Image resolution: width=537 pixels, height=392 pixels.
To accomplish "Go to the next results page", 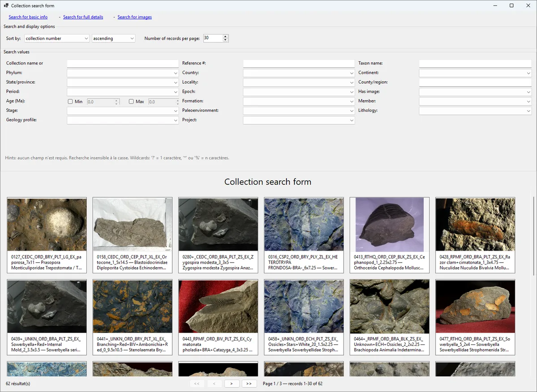I will pyautogui.click(x=232, y=383).
